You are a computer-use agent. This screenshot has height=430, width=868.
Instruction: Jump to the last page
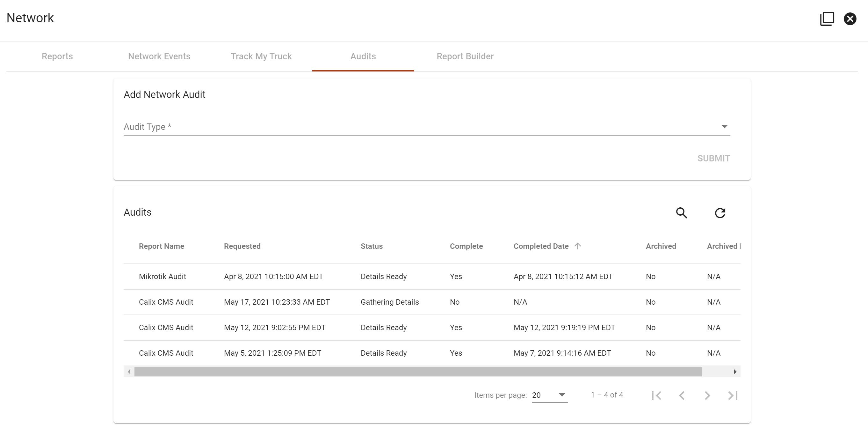tap(733, 395)
